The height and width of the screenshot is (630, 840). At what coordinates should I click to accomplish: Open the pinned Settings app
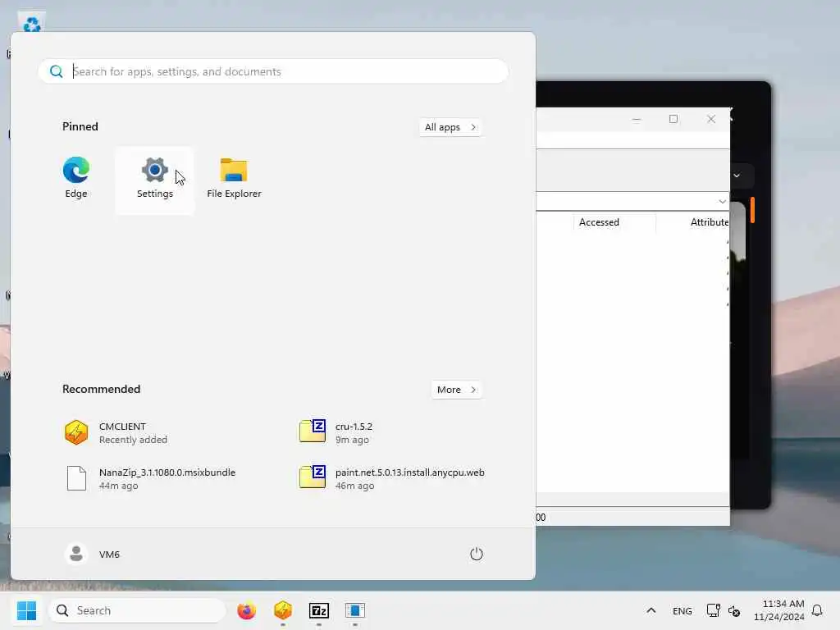pos(155,180)
